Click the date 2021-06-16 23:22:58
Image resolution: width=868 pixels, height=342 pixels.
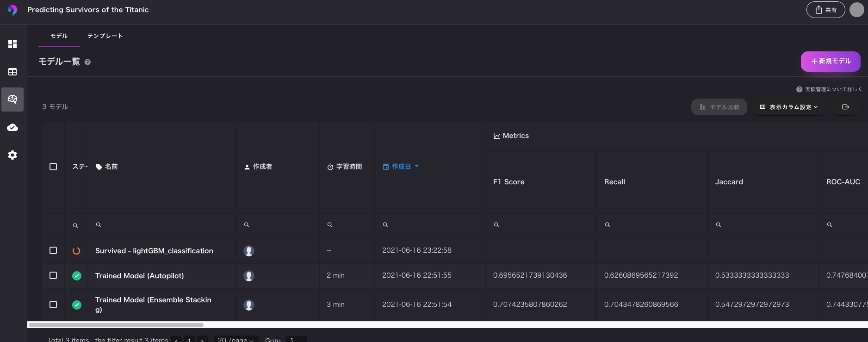click(417, 250)
